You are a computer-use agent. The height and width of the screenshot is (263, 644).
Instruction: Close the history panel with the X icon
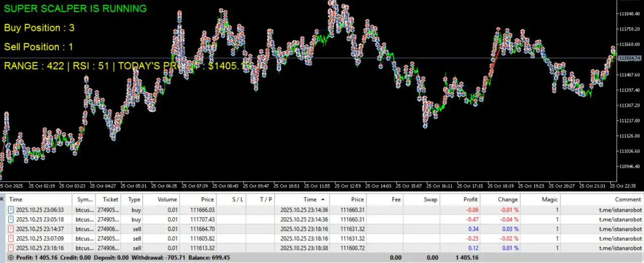(x=3, y=199)
